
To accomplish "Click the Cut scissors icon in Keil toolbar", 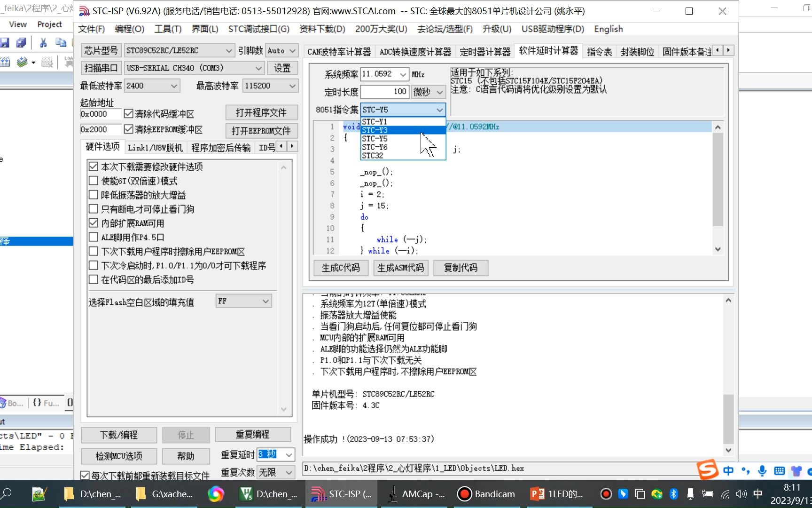I will pyautogui.click(x=43, y=43).
